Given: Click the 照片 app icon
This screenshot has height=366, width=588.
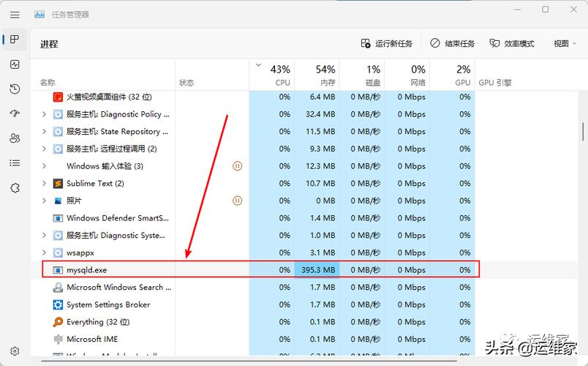Looking at the screenshot, I should pyautogui.click(x=58, y=201).
